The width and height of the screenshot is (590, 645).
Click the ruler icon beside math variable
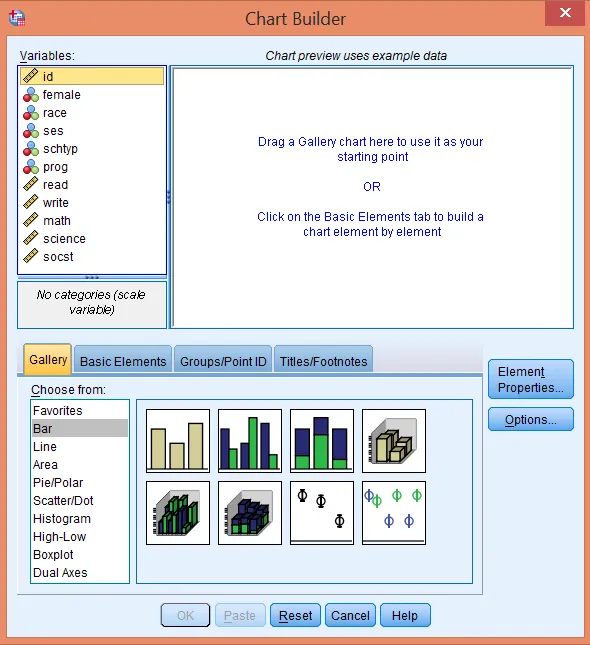(x=30, y=220)
